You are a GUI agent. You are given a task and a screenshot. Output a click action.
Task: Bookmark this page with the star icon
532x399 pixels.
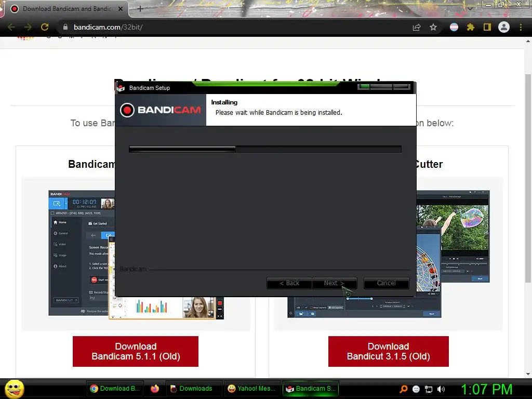click(433, 27)
